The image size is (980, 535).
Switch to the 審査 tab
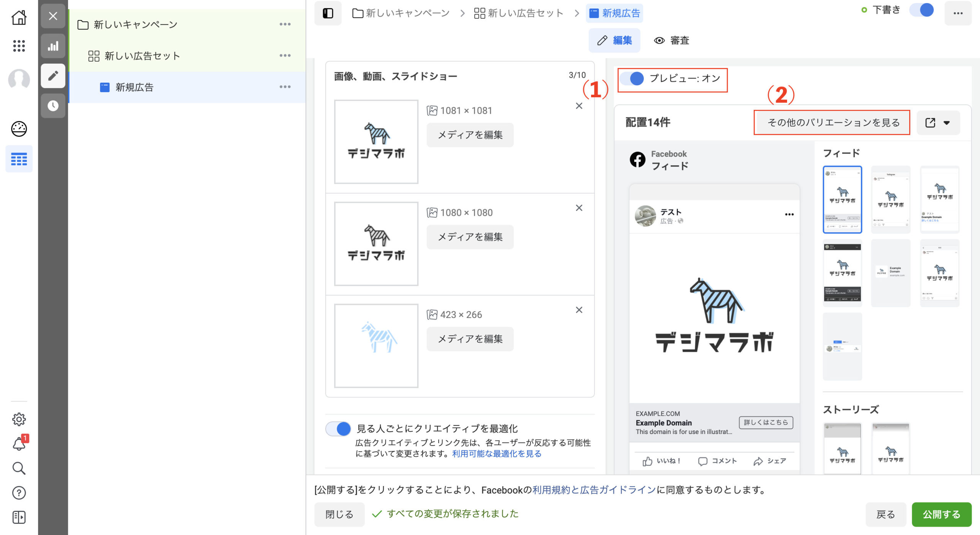671,41
